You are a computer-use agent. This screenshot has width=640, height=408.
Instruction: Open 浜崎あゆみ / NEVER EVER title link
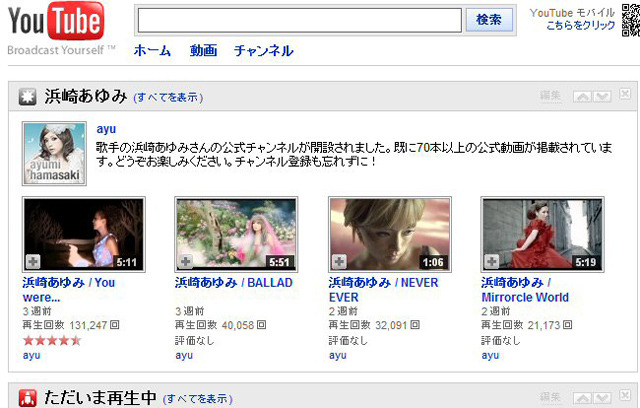[383, 290]
